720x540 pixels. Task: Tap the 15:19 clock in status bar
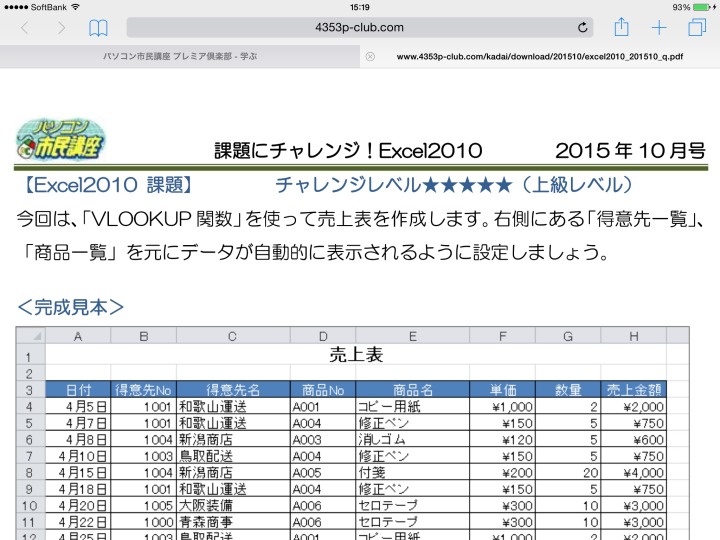click(x=360, y=7)
